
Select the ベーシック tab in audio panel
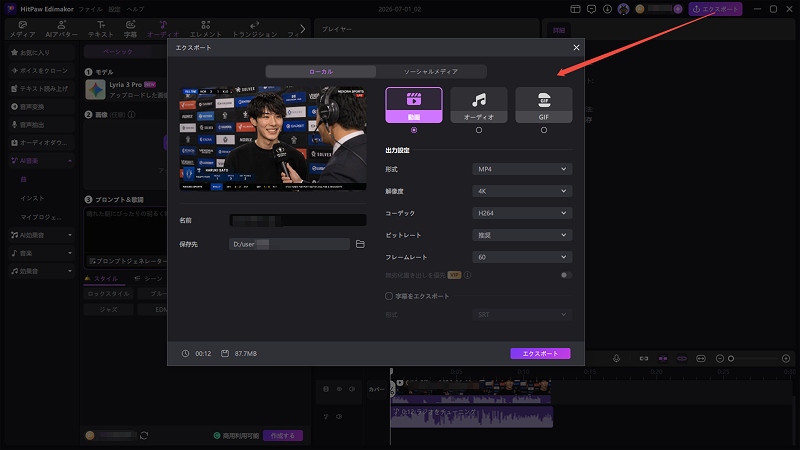pos(118,52)
